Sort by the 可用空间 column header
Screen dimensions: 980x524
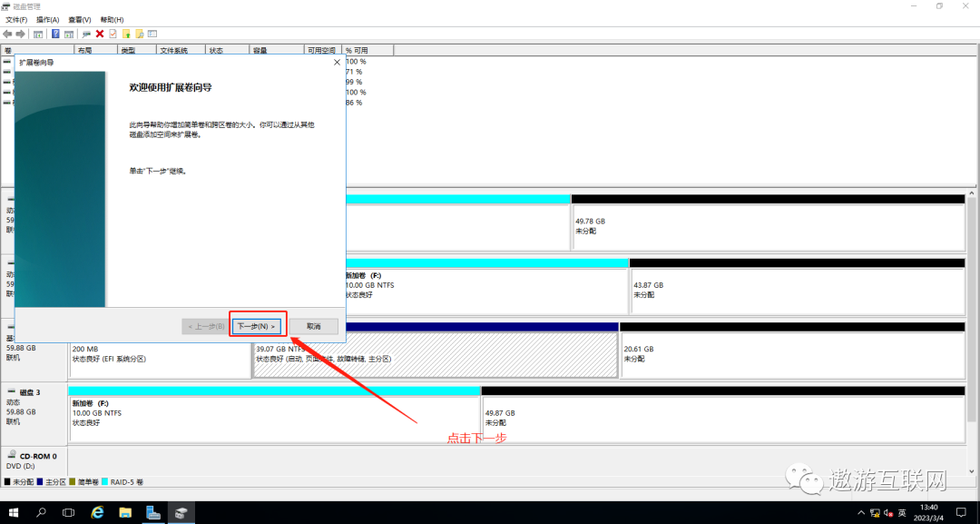[x=324, y=51]
